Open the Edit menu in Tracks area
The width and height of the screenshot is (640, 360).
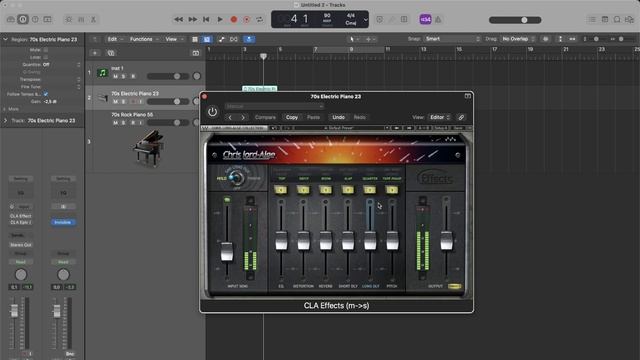pyautogui.click(x=115, y=39)
